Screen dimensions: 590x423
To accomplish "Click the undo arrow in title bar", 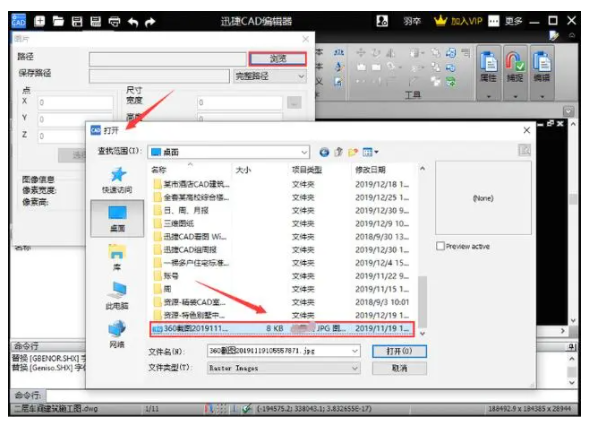I will [133, 22].
